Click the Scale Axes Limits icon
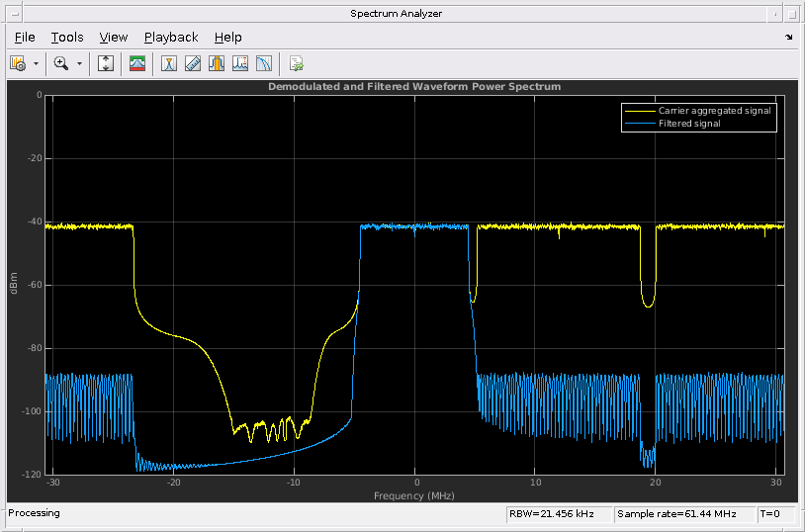 [107, 63]
